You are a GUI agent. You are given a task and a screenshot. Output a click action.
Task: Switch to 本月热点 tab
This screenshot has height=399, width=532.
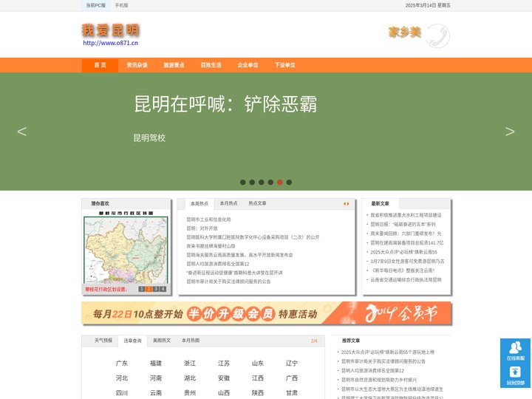tap(228, 203)
